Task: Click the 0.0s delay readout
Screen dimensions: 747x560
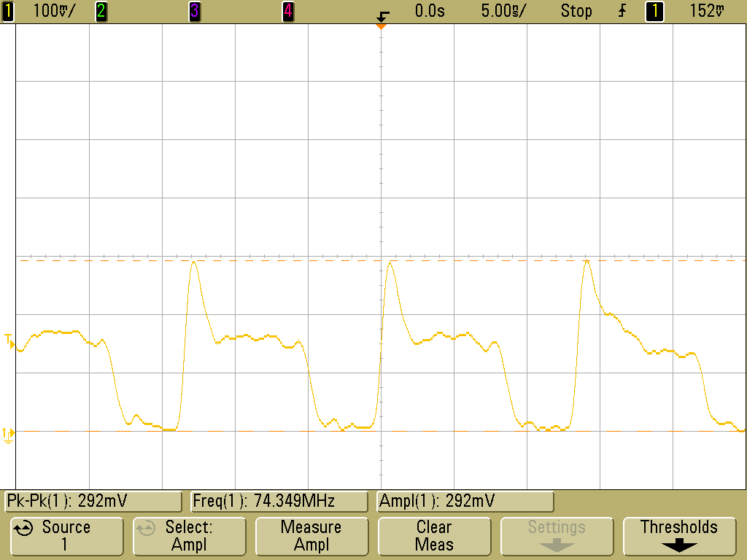Action: (430, 11)
